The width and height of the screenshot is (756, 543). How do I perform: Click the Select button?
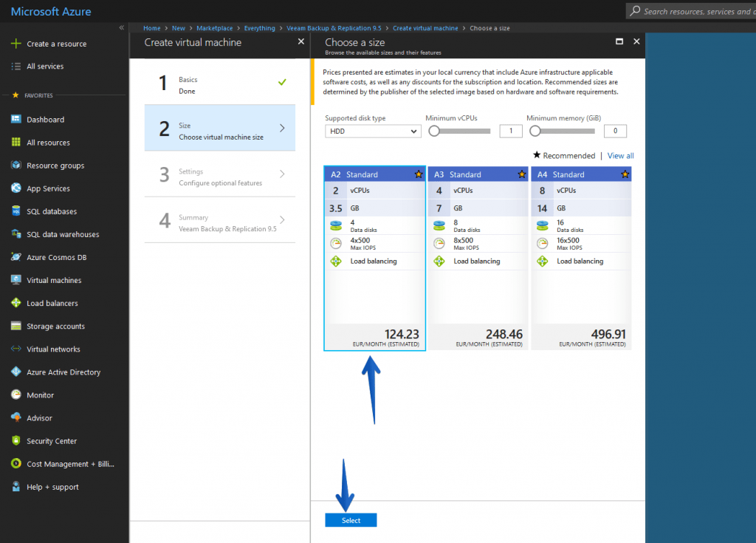pos(351,520)
